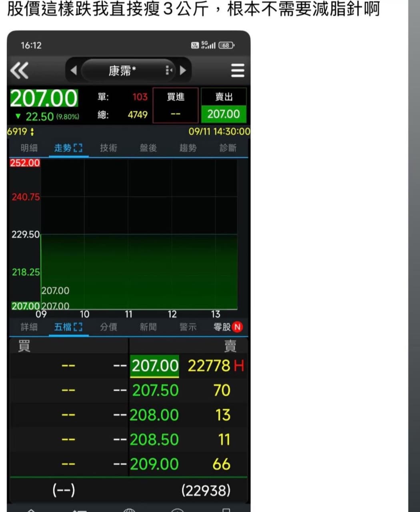This screenshot has width=420, height=512.
Task: Tap the double-chevron back icon
Action: [x=19, y=71]
